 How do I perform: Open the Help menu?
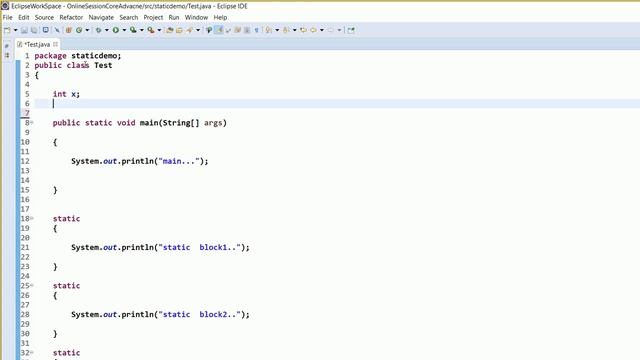(220, 18)
